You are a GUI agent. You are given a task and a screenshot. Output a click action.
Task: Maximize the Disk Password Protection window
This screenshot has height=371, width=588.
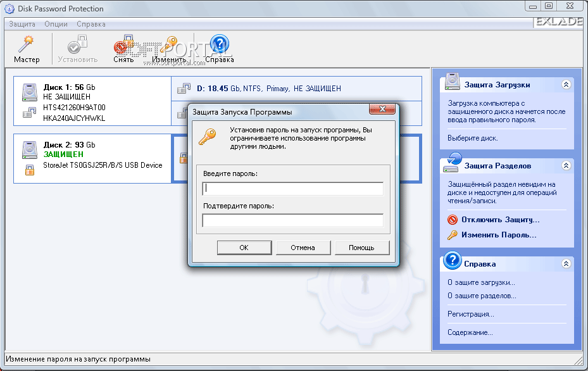[549, 6]
